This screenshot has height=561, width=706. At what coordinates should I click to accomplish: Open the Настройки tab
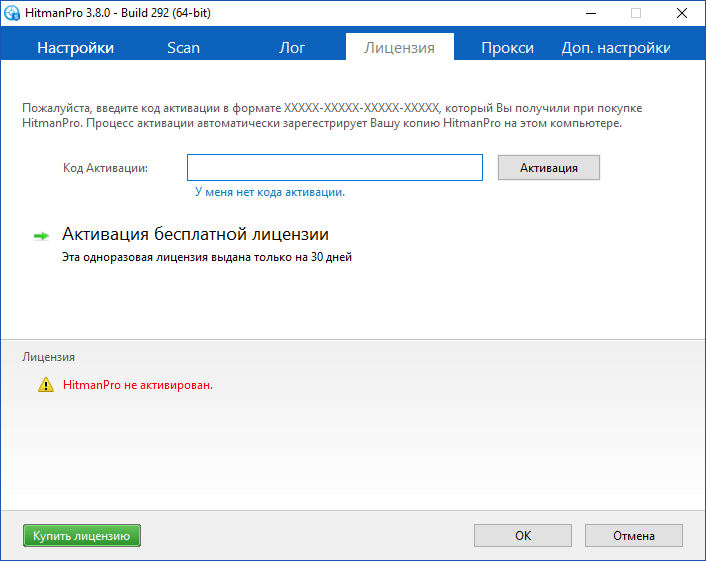coord(75,47)
